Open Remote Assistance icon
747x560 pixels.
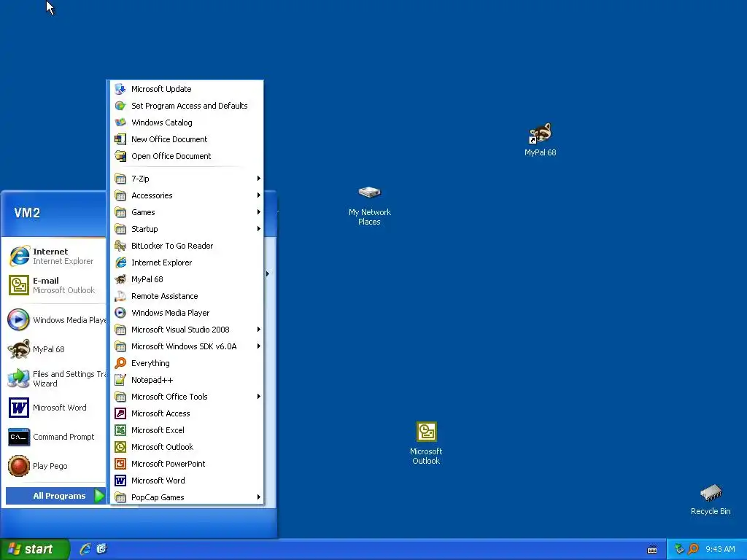(x=120, y=296)
